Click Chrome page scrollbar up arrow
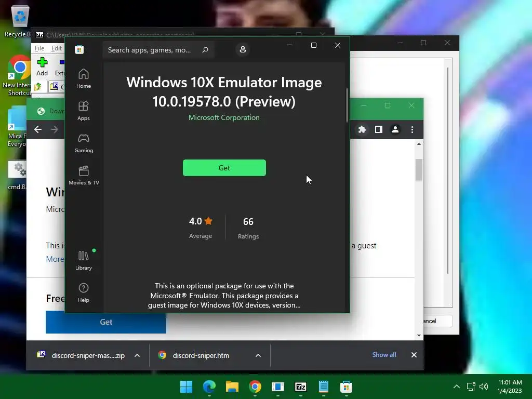Viewport: 532px width, 399px height. (x=419, y=144)
